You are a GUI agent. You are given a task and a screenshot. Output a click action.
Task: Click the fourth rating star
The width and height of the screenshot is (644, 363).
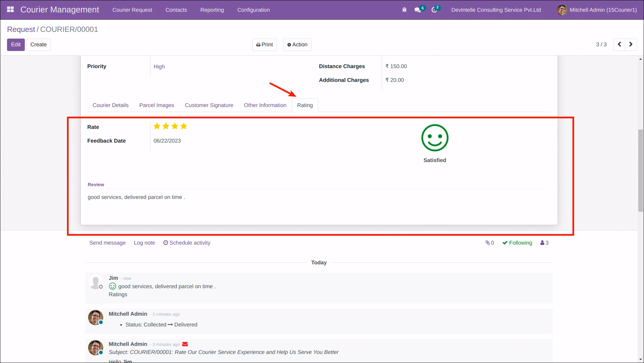[184, 126]
